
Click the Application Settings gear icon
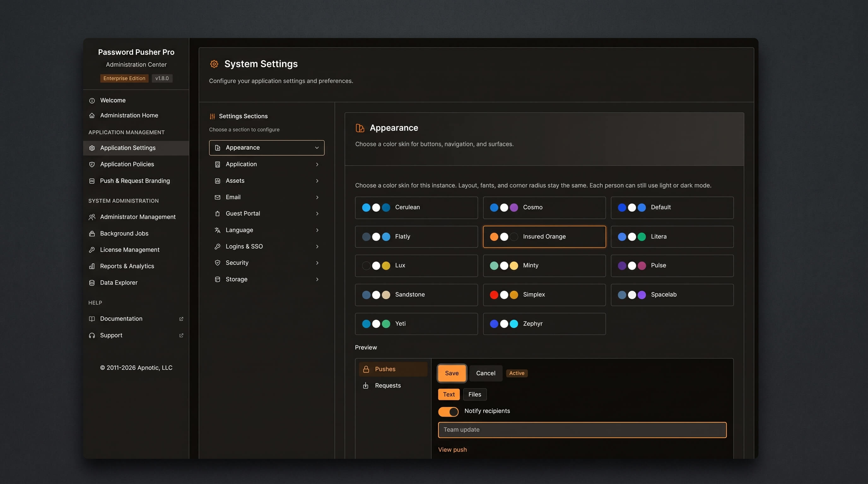92,148
